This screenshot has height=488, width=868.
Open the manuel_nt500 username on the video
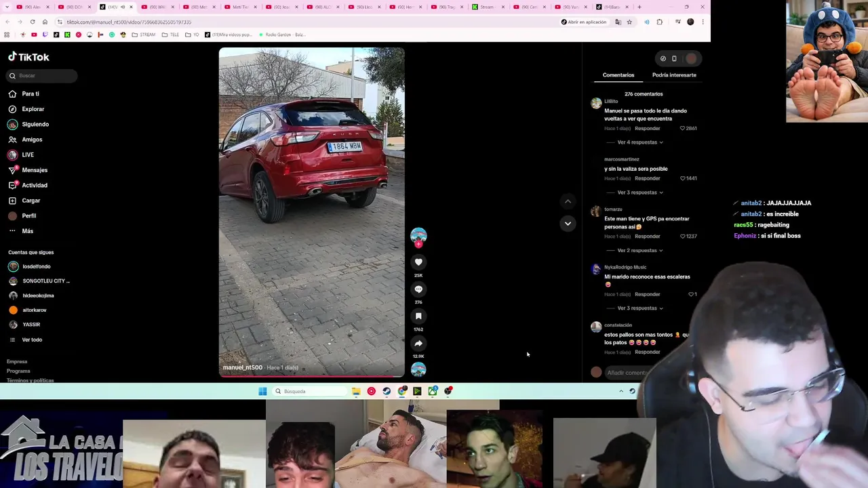click(x=242, y=367)
